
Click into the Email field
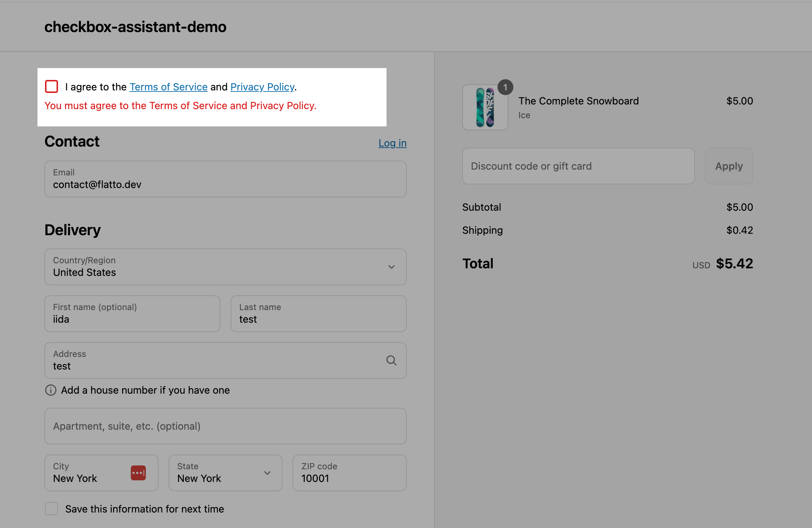coord(225,179)
